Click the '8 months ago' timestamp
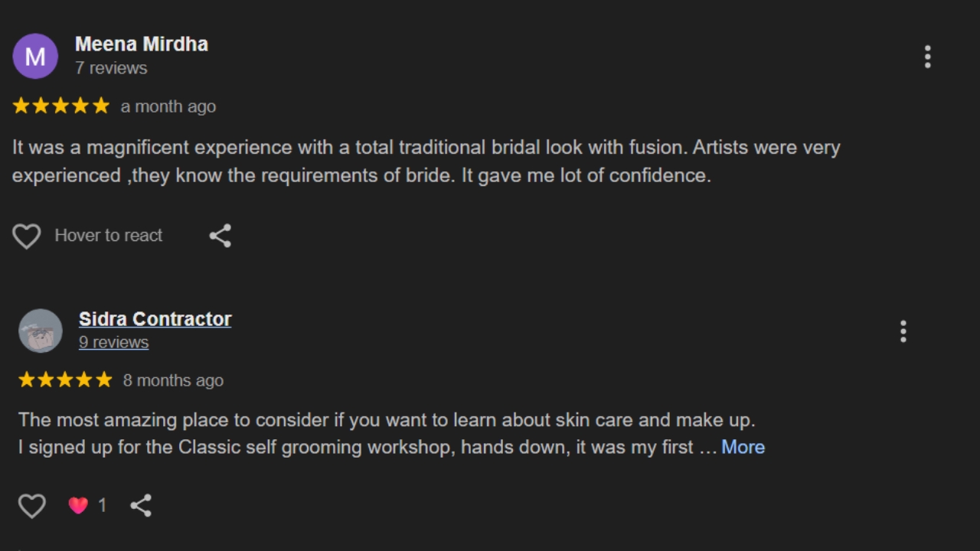The width and height of the screenshot is (980, 551). [173, 380]
